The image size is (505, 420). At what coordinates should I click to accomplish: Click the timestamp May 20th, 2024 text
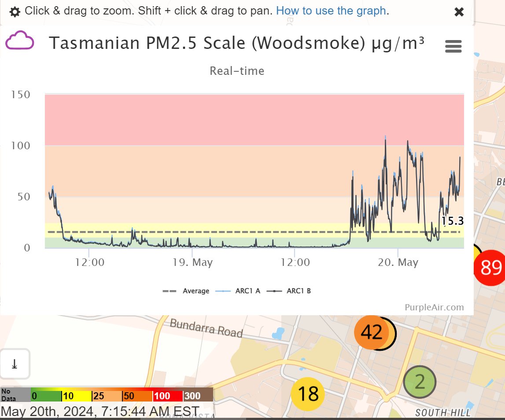(100, 412)
